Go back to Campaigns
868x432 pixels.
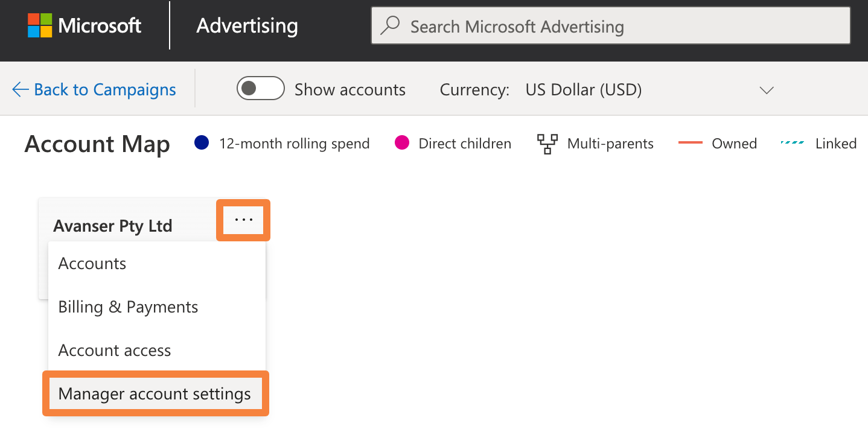[x=104, y=90]
